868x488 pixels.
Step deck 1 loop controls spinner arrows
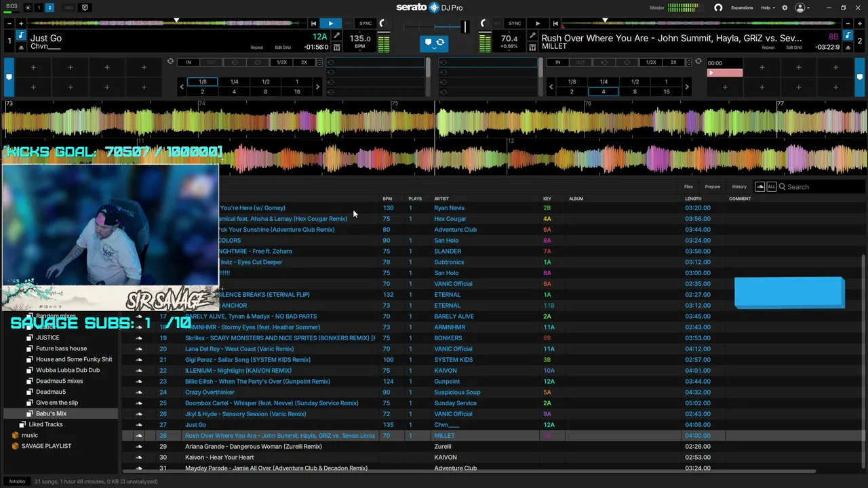click(x=321, y=62)
